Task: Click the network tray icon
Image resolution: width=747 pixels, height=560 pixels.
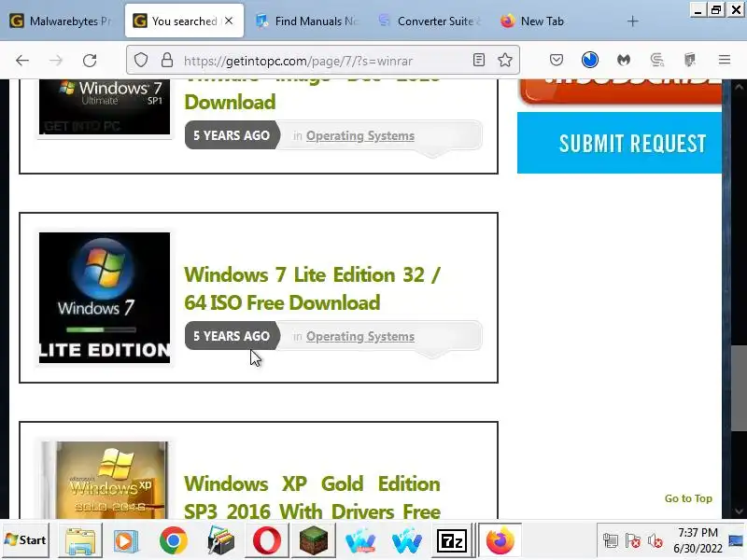Action: 611,541
